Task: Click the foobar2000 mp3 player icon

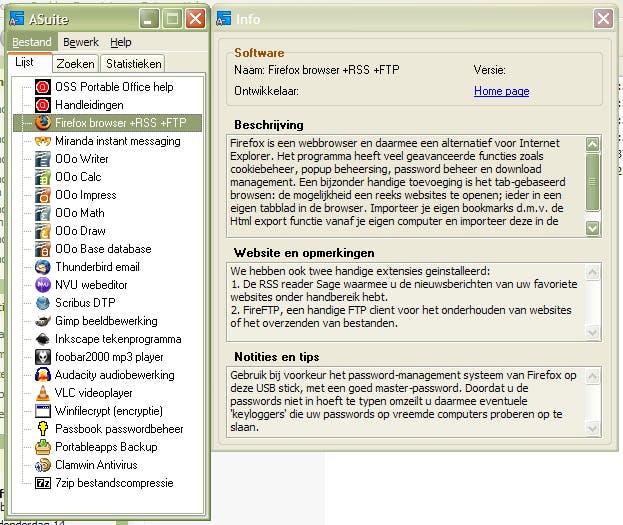Action: 43,357
